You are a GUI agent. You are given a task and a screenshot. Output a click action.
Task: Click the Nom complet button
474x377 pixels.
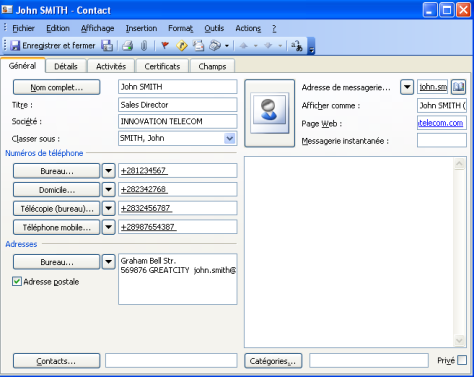(57, 87)
